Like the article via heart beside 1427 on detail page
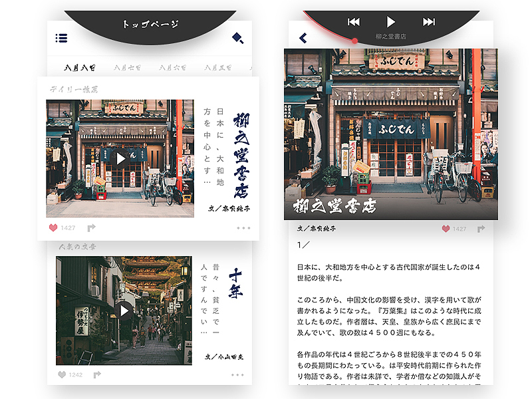This screenshot has height=399, width=532. point(446,229)
